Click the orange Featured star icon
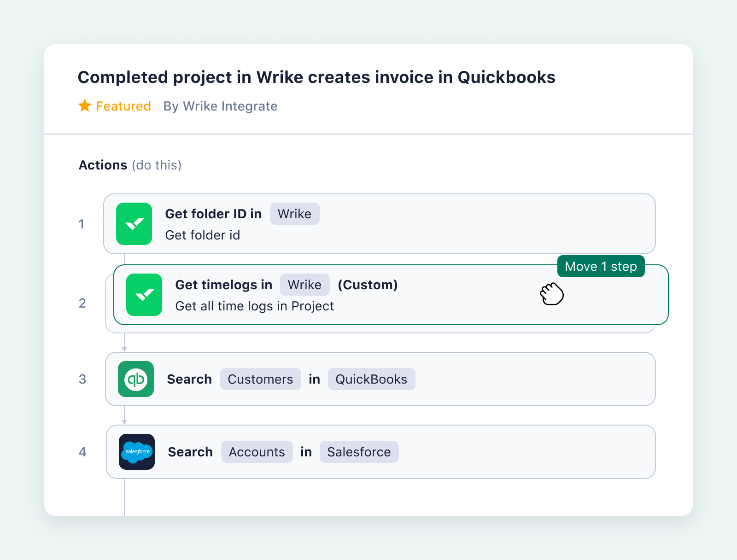737x560 pixels. coord(85,106)
